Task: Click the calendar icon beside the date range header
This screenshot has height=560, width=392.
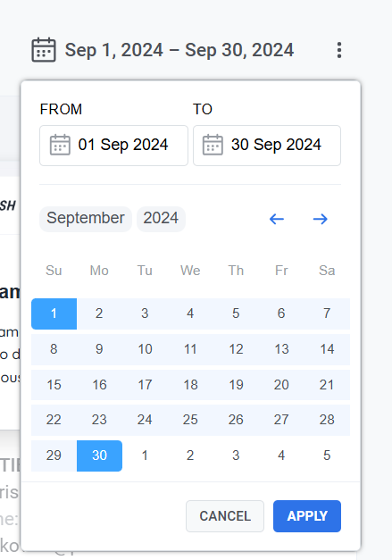Action: (44, 50)
